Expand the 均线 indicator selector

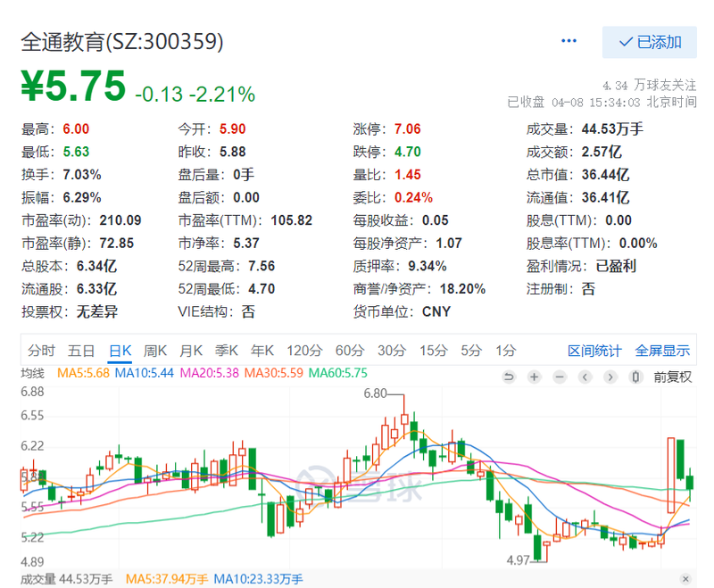coord(36,372)
